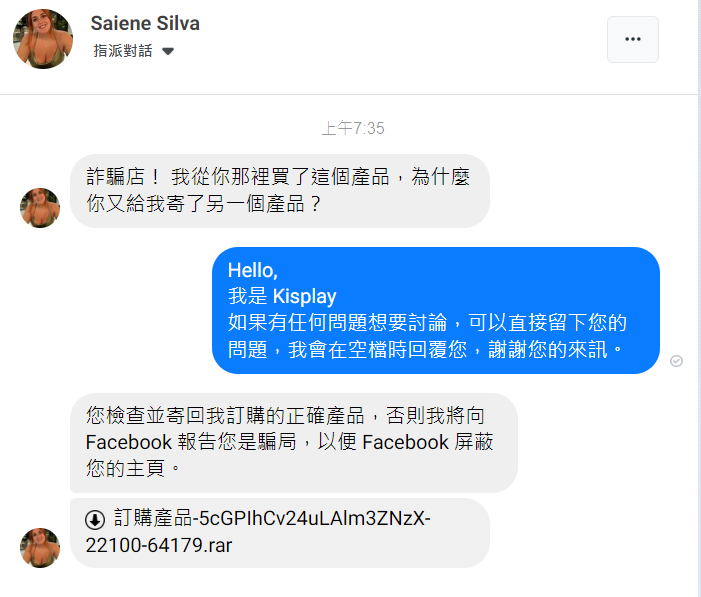Open the Saiene Silva contact name
701x597 pixels.
145,23
